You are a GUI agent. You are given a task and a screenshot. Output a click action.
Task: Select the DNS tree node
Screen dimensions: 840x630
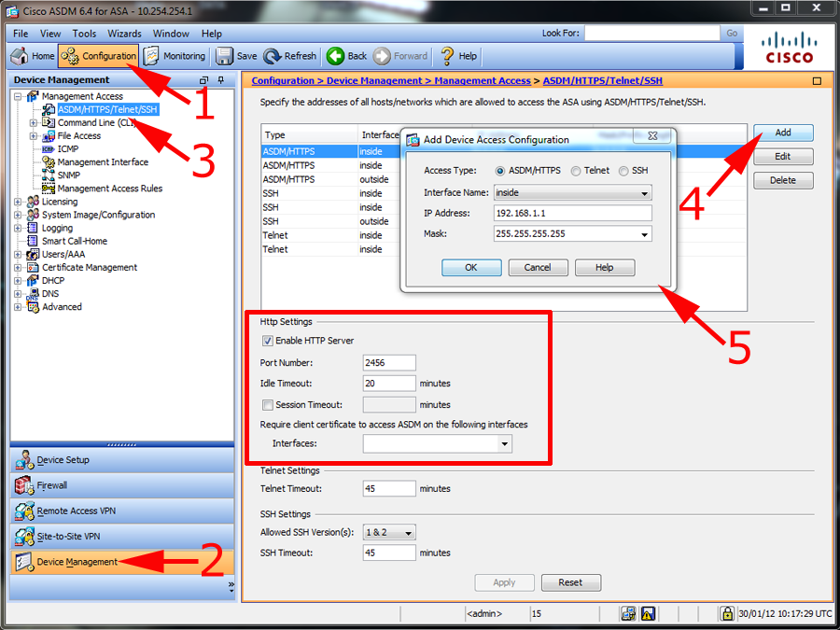[x=50, y=294]
